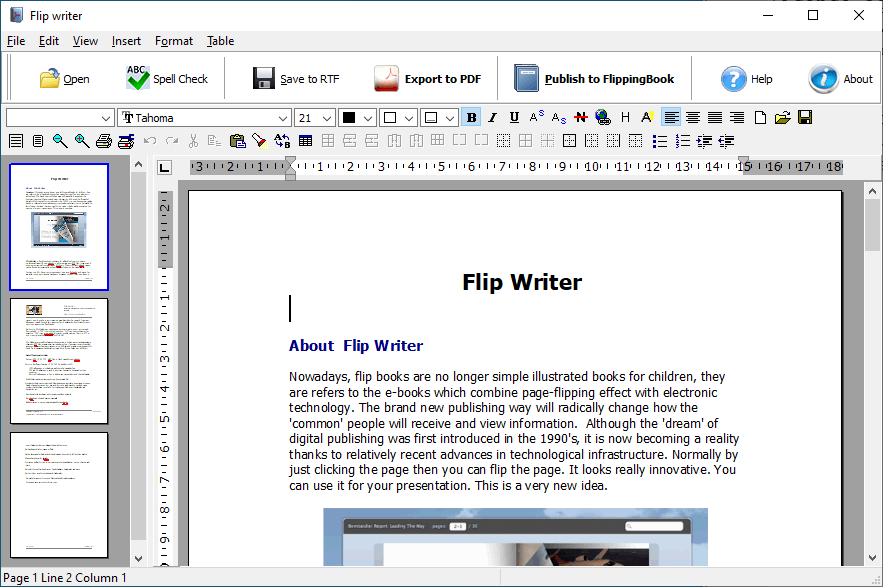Expand the third color dropdown arrow

click(x=449, y=118)
